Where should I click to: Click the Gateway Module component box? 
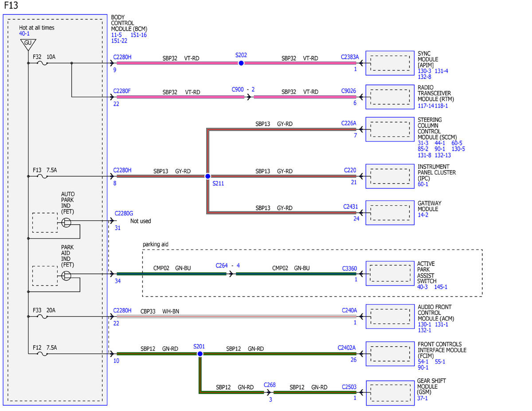tap(390, 214)
